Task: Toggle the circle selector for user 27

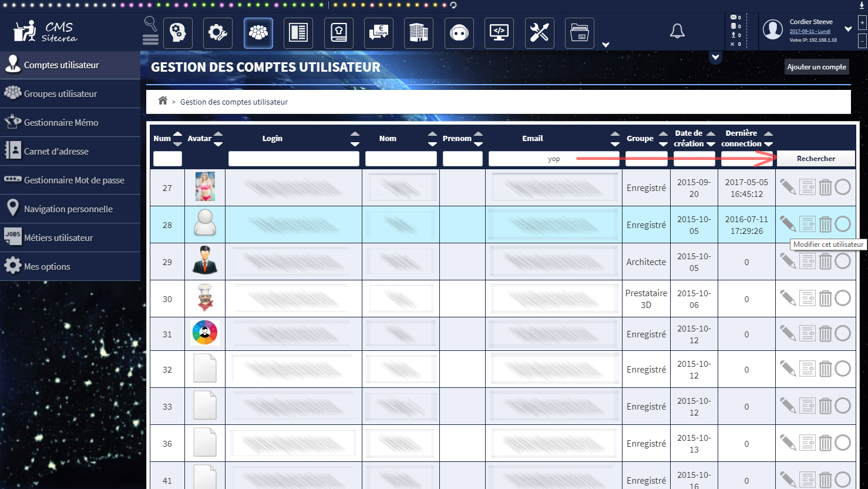Action: (x=843, y=187)
